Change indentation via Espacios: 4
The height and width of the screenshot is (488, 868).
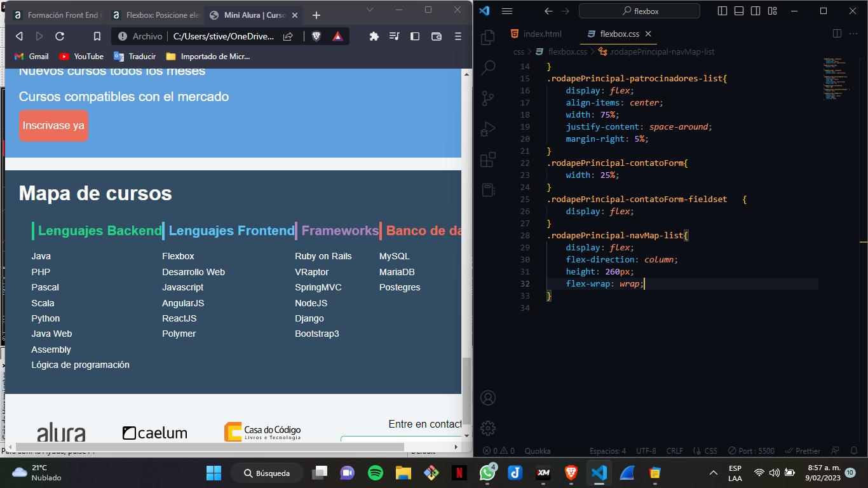tap(607, 451)
